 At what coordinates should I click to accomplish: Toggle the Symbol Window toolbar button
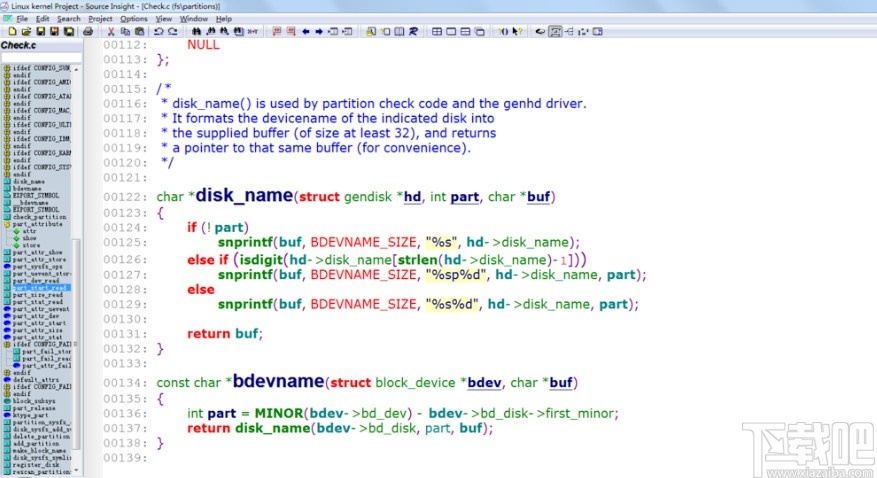(x=555, y=32)
